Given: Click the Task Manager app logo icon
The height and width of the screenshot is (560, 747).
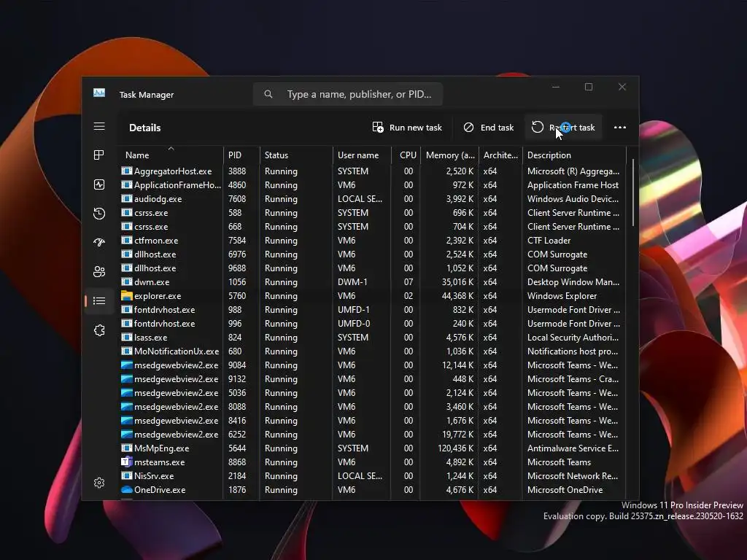Looking at the screenshot, I should 99,93.
